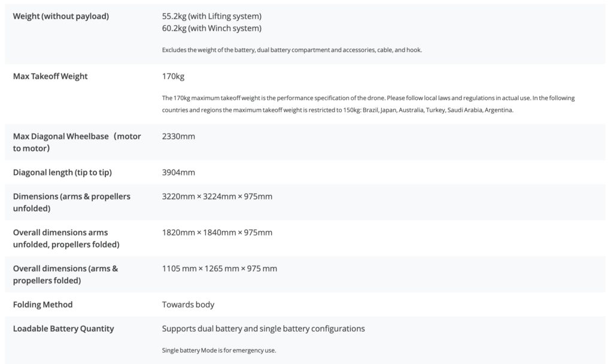Click the 2330mm wheelbase value
Image resolution: width=613 pixels, height=364 pixels.
pos(178,136)
